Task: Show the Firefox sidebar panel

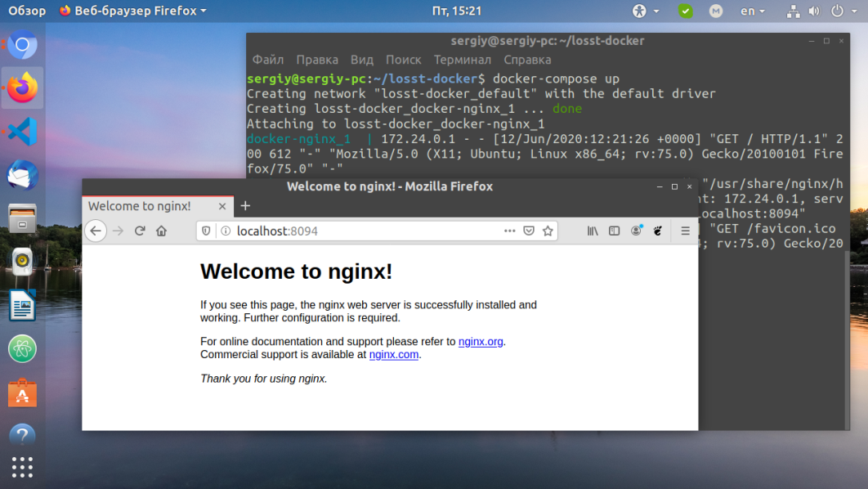Action: (614, 231)
